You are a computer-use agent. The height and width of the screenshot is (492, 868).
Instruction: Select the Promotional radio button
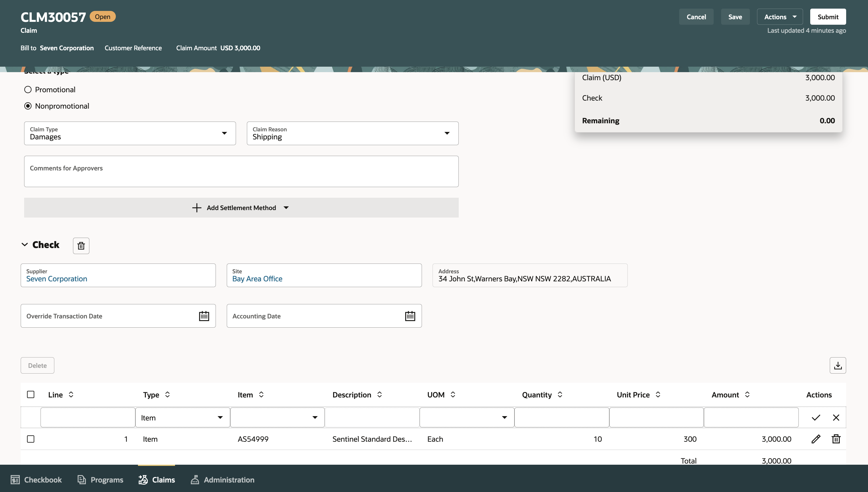(x=28, y=90)
